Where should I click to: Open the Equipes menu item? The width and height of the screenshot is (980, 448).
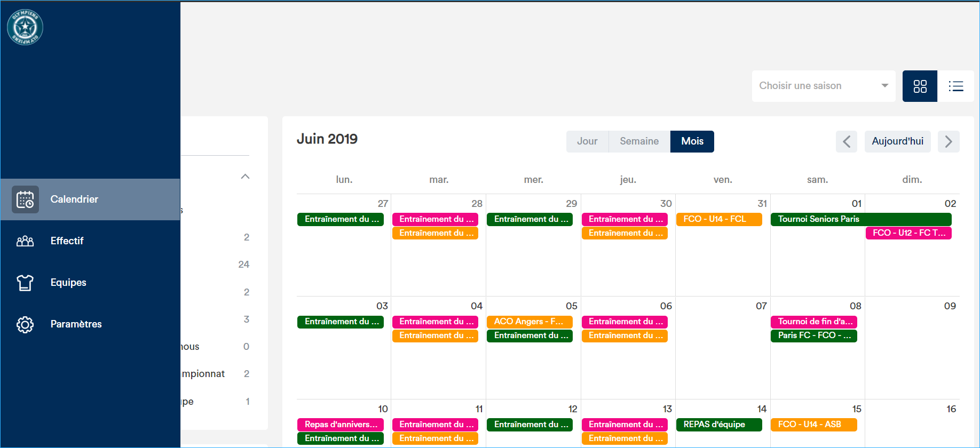pos(90,283)
